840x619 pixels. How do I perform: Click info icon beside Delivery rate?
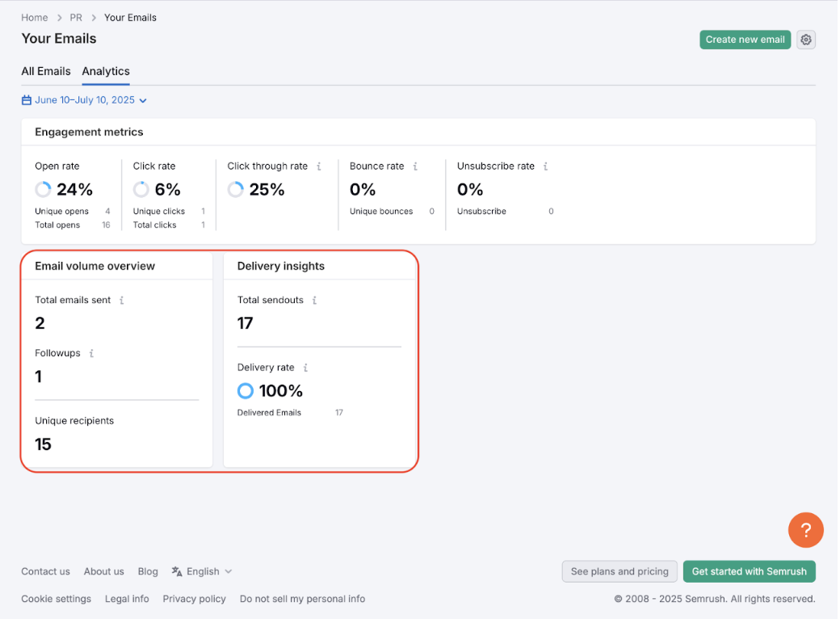tap(305, 368)
